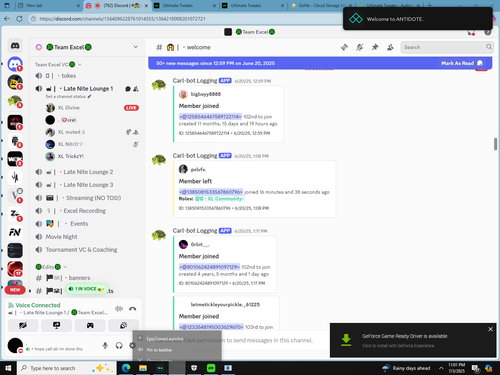This screenshot has width=500, height=375.
Task: Click the Welcome to ANTIDOTE notification
Action: (x=418, y=19)
